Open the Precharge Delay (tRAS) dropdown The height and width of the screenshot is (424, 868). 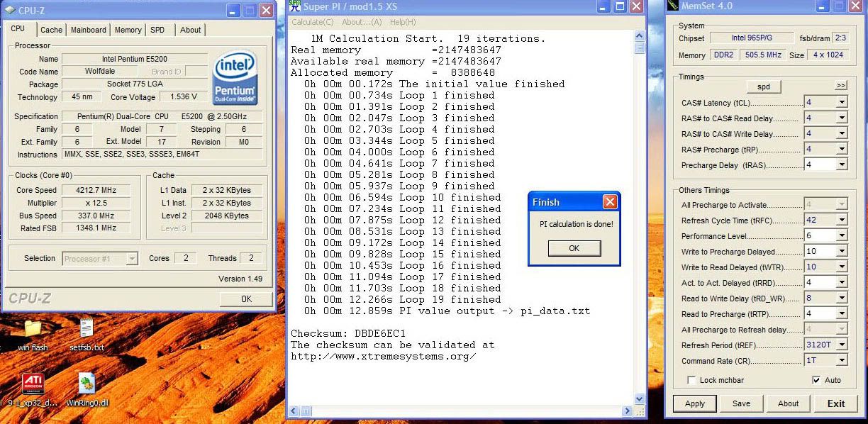tap(842, 165)
